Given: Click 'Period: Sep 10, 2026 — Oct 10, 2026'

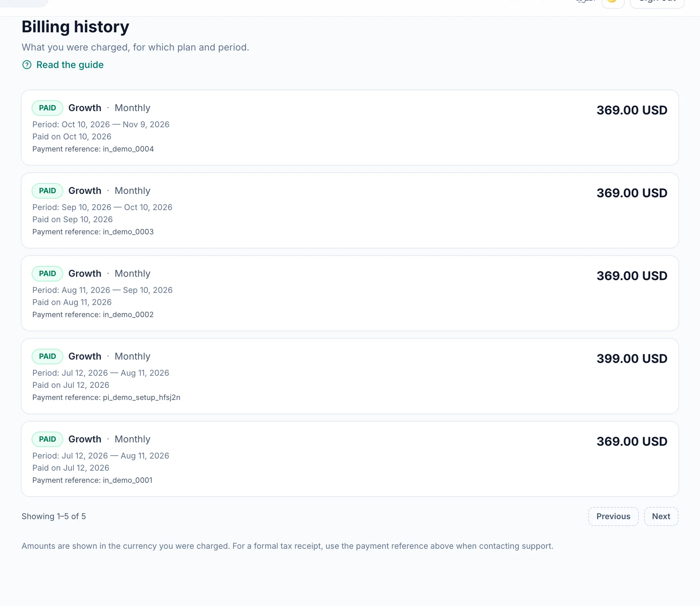Looking at the screenshot, I should click(102, 207).
